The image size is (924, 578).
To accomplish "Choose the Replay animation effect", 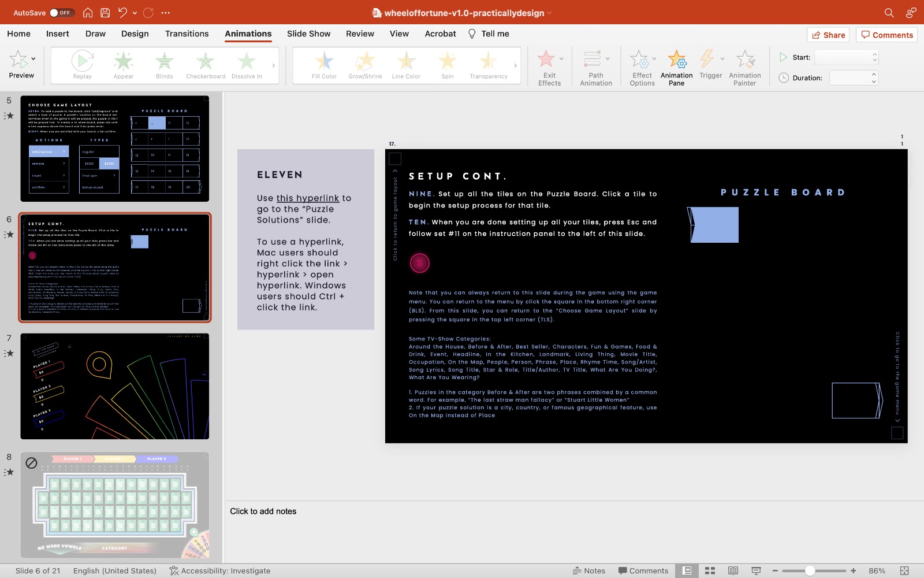I will 83,65.
